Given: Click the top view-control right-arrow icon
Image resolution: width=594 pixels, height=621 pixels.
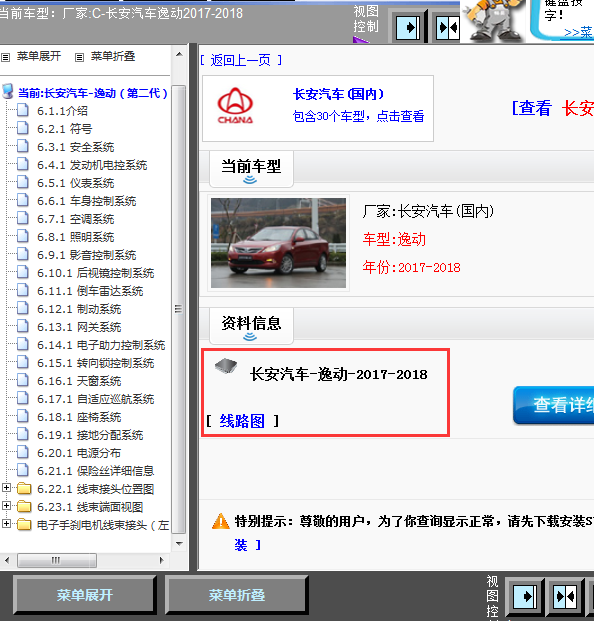Looking at the screenshot, I should pos(408,28).
